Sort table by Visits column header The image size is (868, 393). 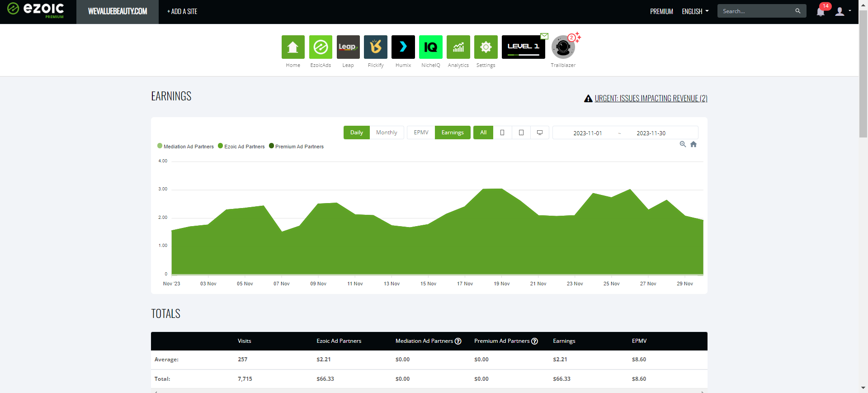[x=245, y=341]
